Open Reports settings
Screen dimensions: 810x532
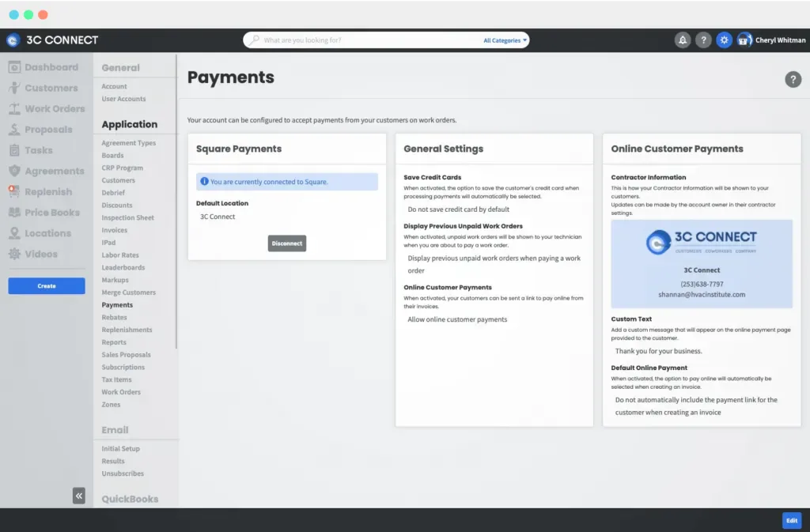(x=114, y=342)
